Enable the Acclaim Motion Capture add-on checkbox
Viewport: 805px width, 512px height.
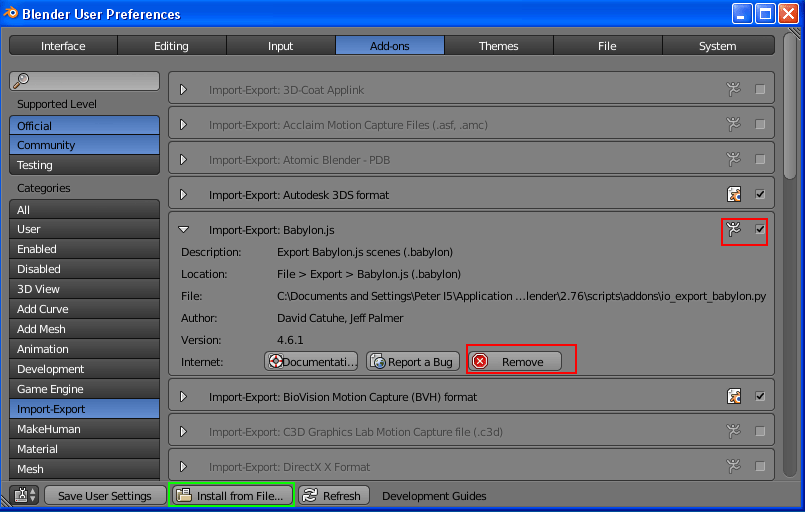[760, 124]
